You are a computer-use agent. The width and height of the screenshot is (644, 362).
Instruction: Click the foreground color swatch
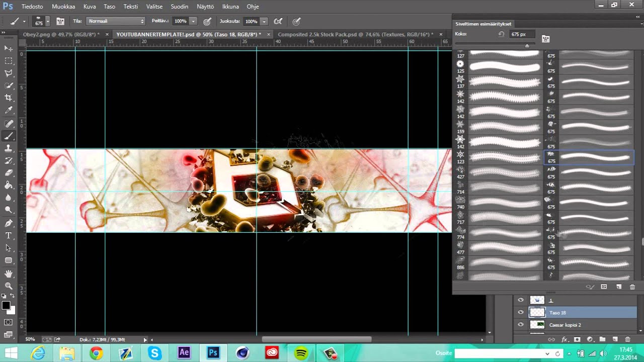point(6,305)
